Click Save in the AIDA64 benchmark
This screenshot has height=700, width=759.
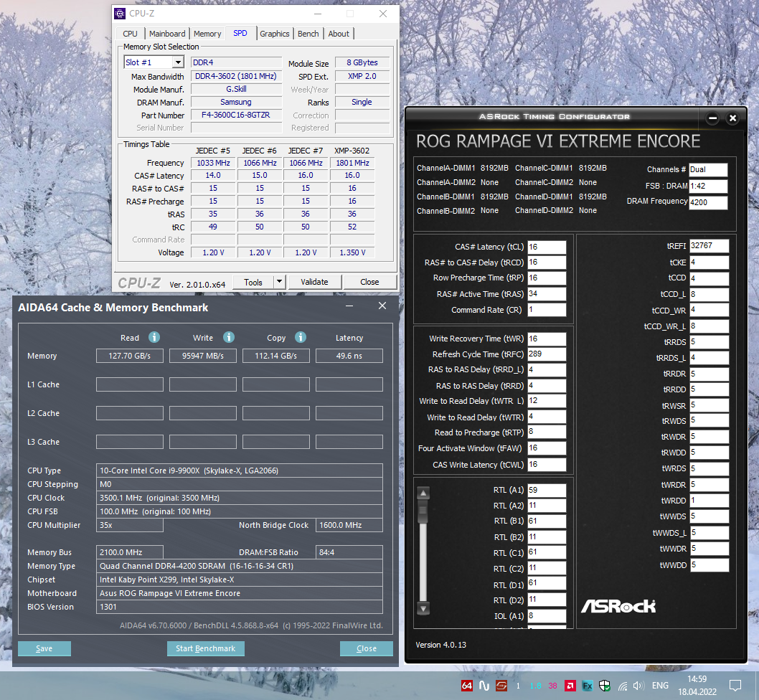44,648
